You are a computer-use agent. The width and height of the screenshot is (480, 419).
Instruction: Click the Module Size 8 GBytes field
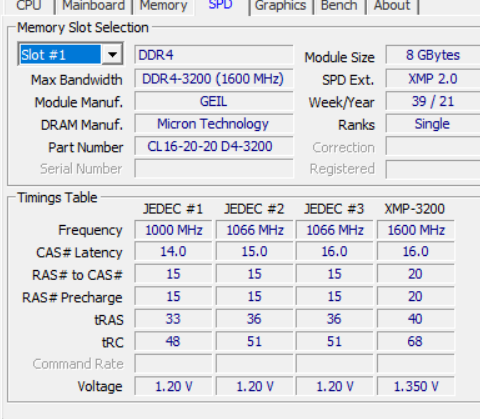433,55
